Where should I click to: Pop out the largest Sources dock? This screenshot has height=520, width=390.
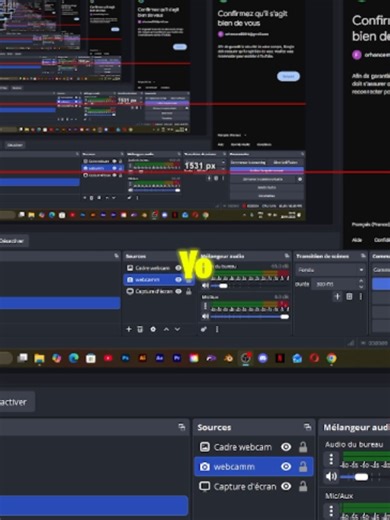(307, 427)
